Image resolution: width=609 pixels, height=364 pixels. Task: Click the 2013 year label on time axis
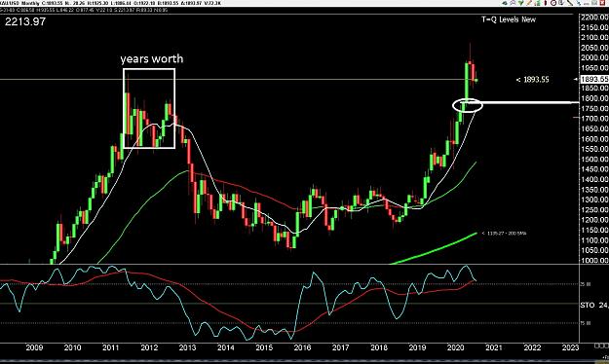coord(187,347)
